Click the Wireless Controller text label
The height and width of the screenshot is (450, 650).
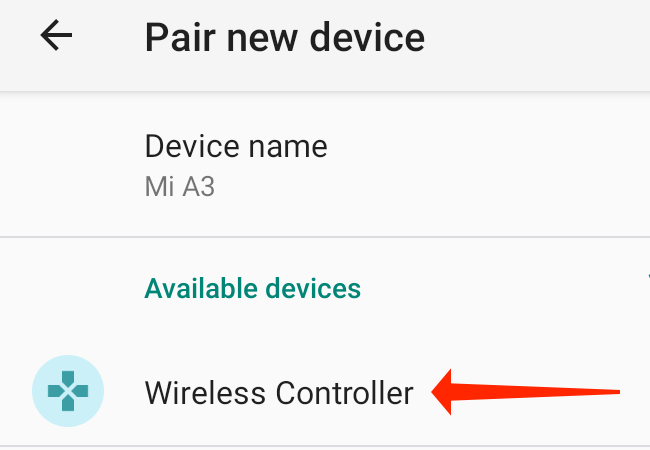(x=279, y=392)
